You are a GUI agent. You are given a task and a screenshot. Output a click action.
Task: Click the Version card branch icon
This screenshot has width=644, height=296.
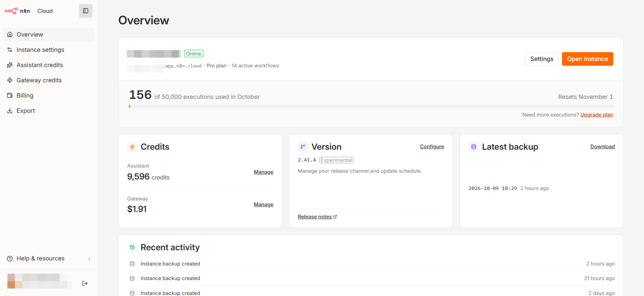(303, 147)
